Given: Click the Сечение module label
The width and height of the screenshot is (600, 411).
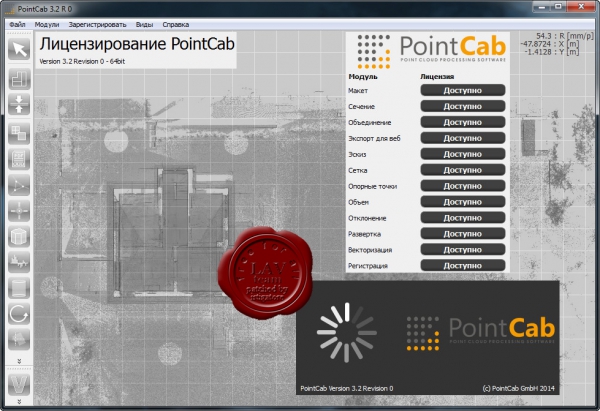Looking at the screenshot, I should tap(361, 107).
